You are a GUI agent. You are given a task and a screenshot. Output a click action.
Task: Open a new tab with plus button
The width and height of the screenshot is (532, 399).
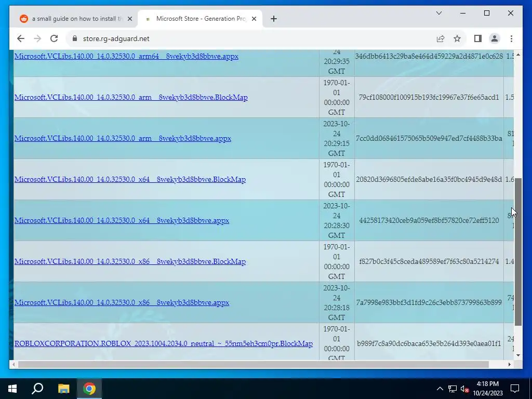[x=274, y=19]
